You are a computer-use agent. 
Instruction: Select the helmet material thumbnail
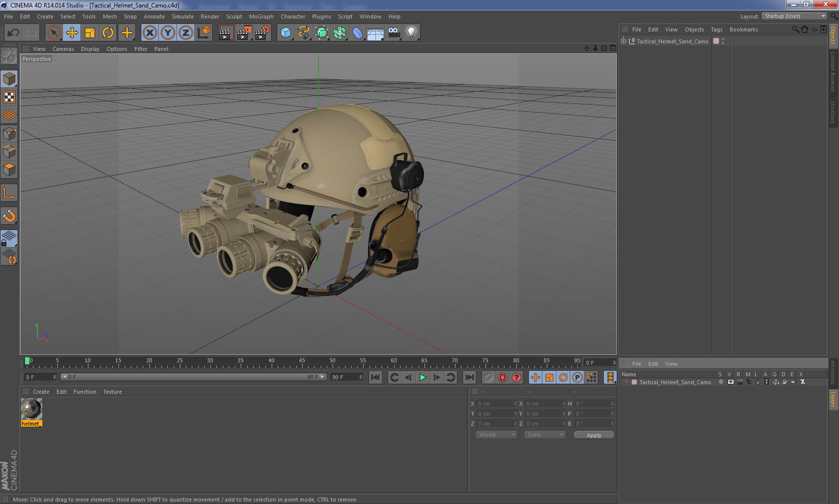point(31,409)
